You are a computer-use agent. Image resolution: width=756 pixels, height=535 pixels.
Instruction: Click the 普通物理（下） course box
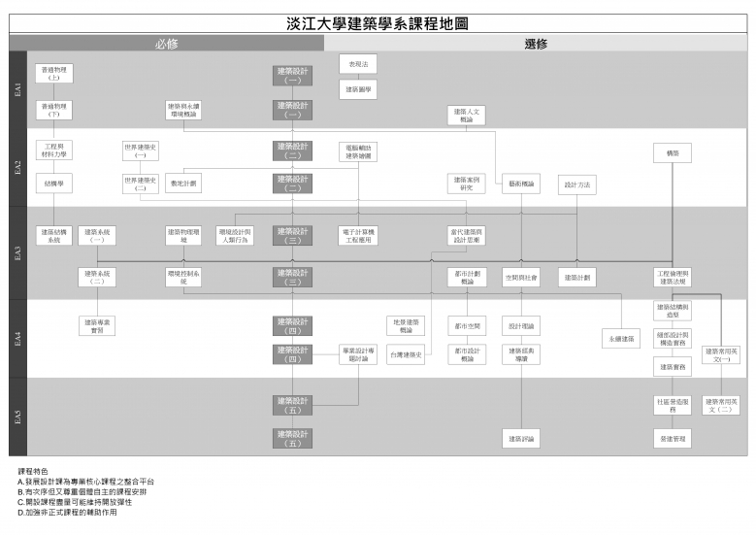tap(54, 110)
